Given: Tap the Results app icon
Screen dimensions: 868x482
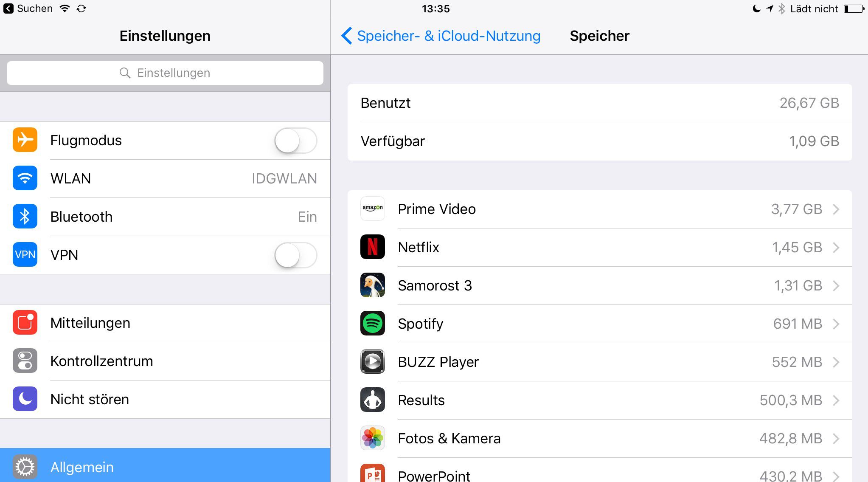Looking at the screenshot, I should 372,400.
